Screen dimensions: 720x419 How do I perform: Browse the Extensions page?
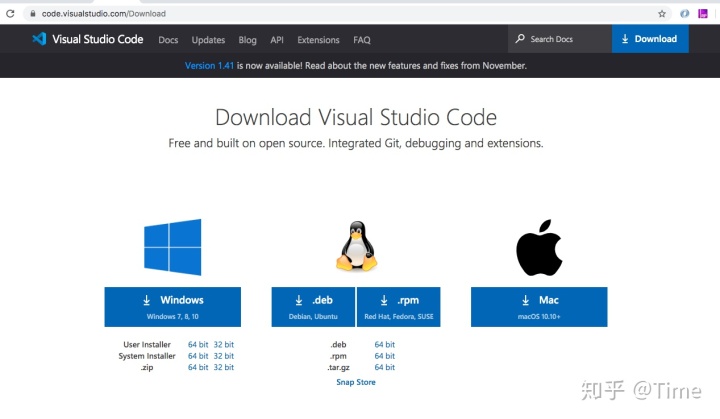coord(318,40)
